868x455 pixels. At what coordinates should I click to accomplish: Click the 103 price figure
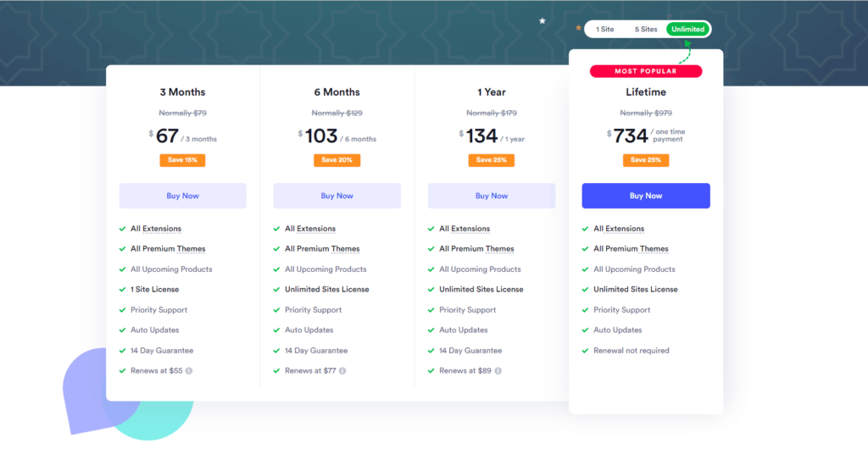pyautogui.click(x=321, y=136)
